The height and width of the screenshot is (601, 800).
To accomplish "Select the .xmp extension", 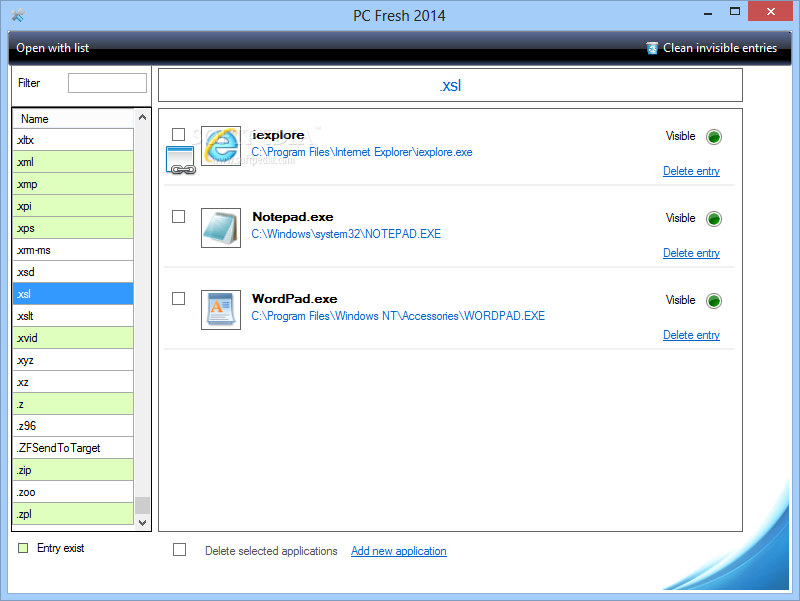I will click(x=73, y=184).
